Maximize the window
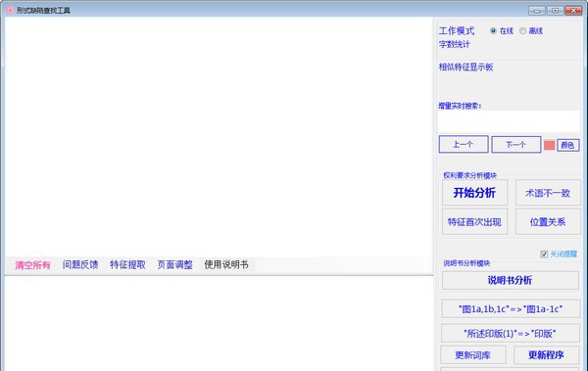 coord(555,11)
